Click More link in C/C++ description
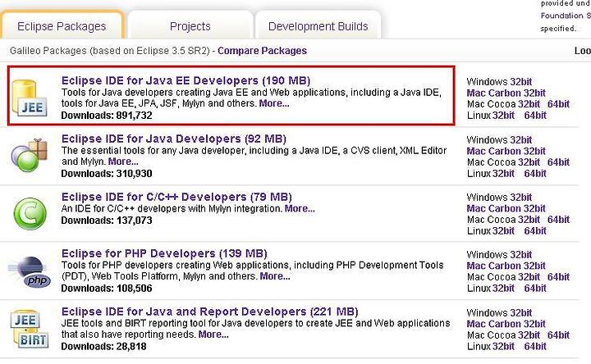The height and width of the screenshot is (364, 591). [x=300, y=208]
